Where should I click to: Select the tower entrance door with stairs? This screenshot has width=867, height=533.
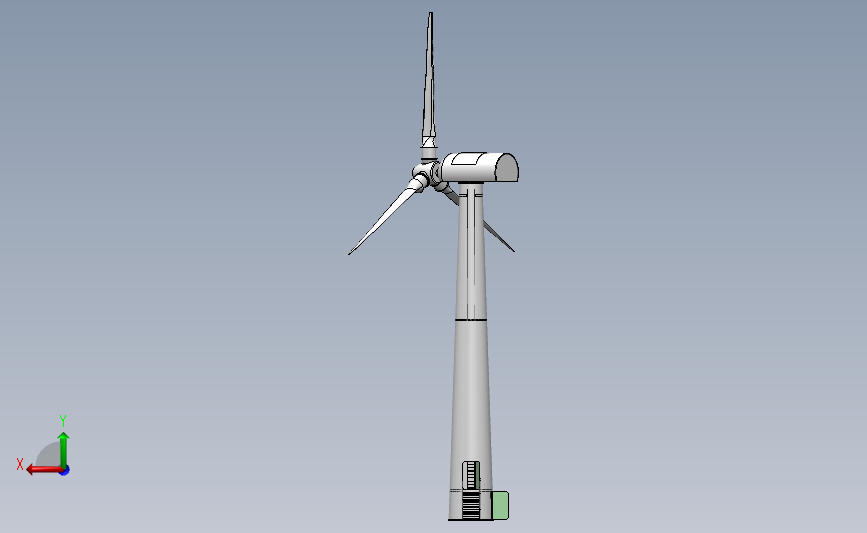tap(471, 490)
